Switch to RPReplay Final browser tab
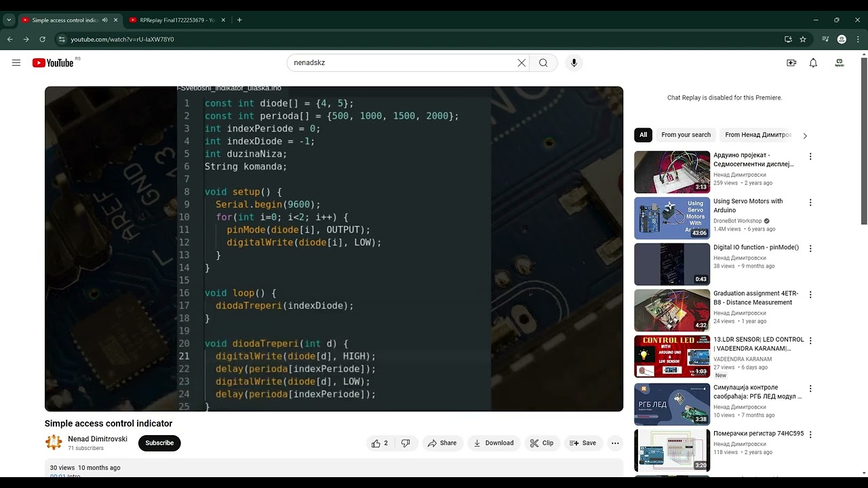Screen dimensions: 868x488 (x=176, y=20)
